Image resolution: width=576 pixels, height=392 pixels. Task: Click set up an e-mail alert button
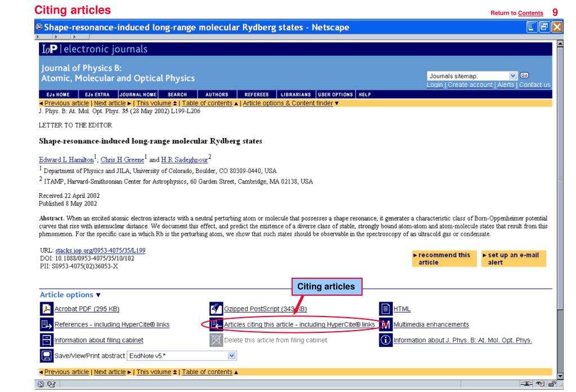514,259
